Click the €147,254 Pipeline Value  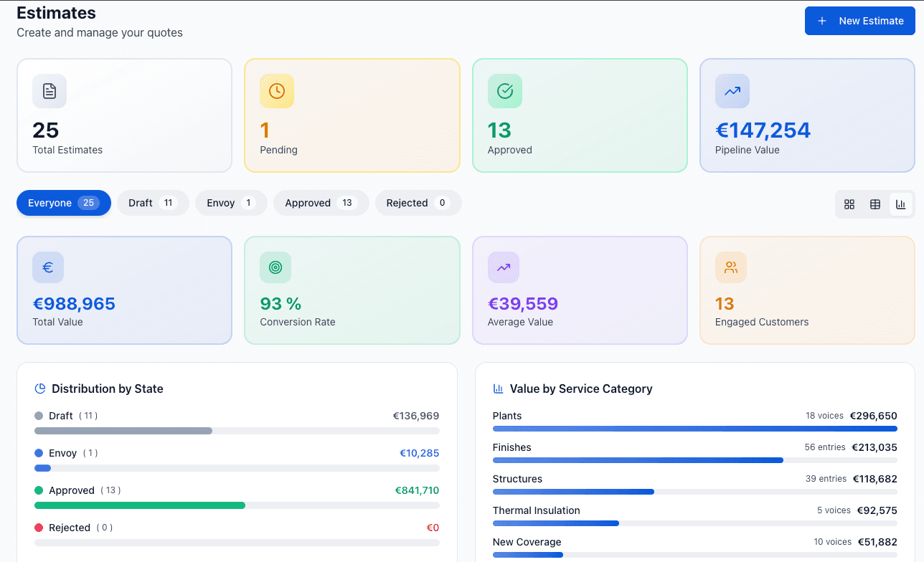763,130
